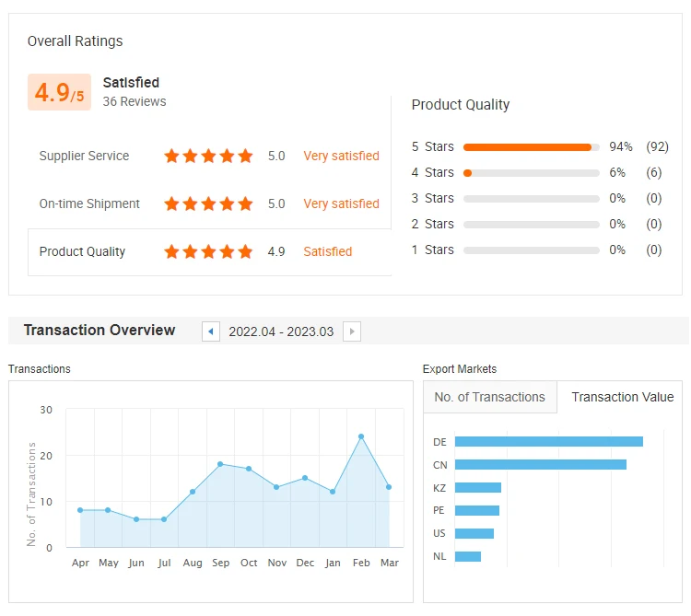The height and width of the screenshot is (616, 691).
Task: Click the DE export market bar
Action: [x=548, y=442]
